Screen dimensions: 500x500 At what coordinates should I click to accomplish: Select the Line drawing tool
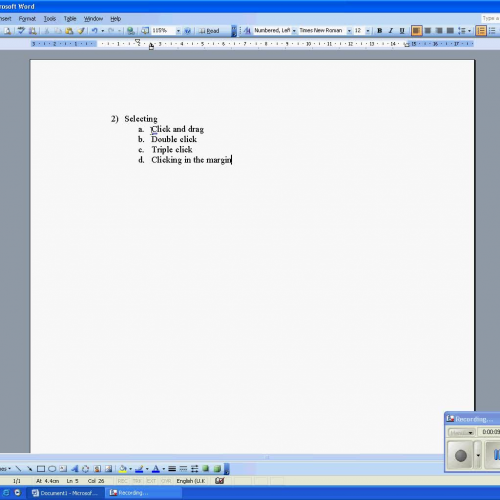[x=18, y=469]
